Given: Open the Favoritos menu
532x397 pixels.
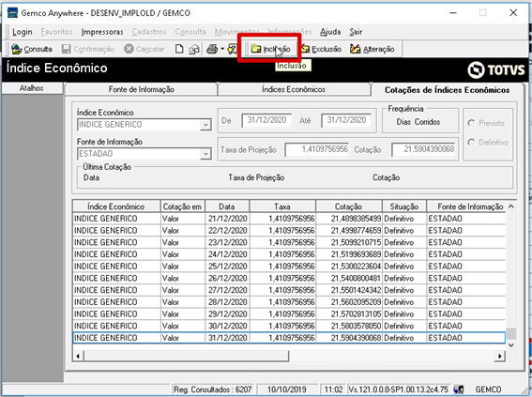Looking at the screenshot, I should point(57,32).
